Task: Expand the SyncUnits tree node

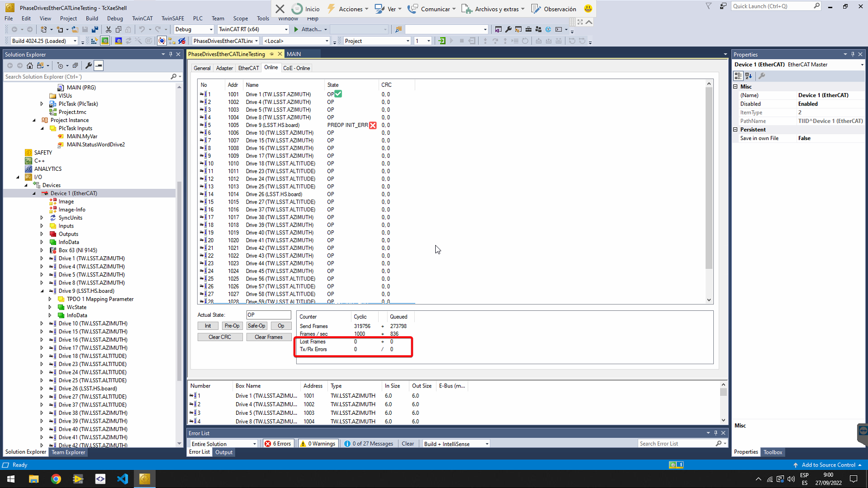Action: [42, 218]
